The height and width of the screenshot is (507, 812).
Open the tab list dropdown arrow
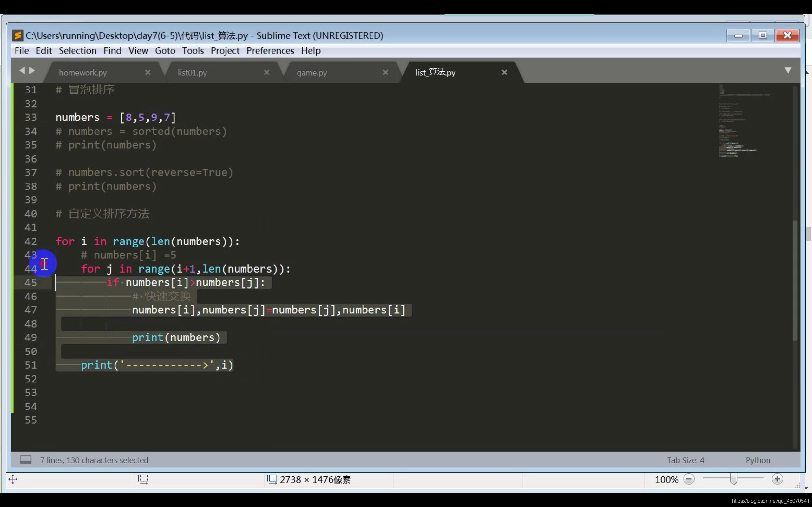point(788,70)
